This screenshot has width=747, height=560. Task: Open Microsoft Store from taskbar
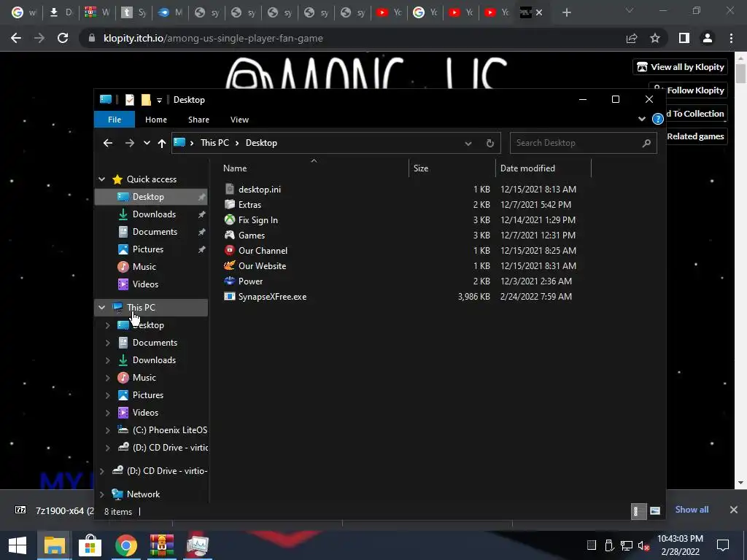pyautogui.click(x=90, y=545)
